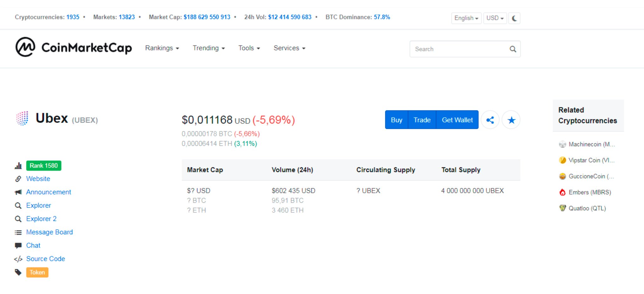This screenshot has height=294, width=644.
Task: Click the chain link icon beside Website
Action: click(18, 179)
